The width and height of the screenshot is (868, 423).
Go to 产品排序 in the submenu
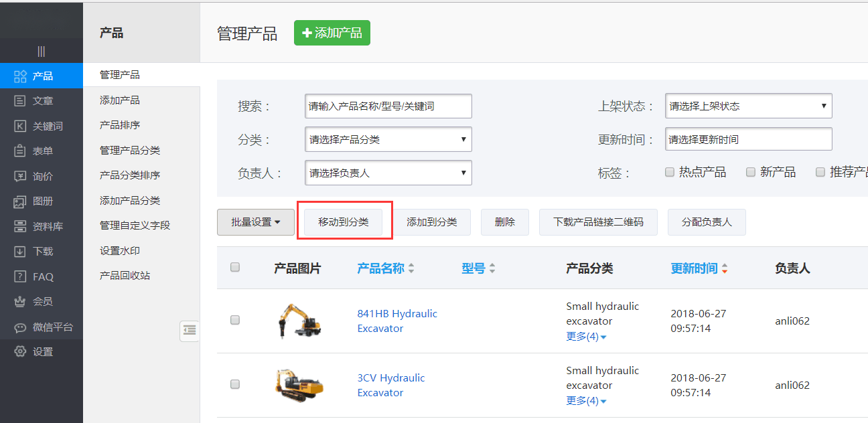(120, 125)
